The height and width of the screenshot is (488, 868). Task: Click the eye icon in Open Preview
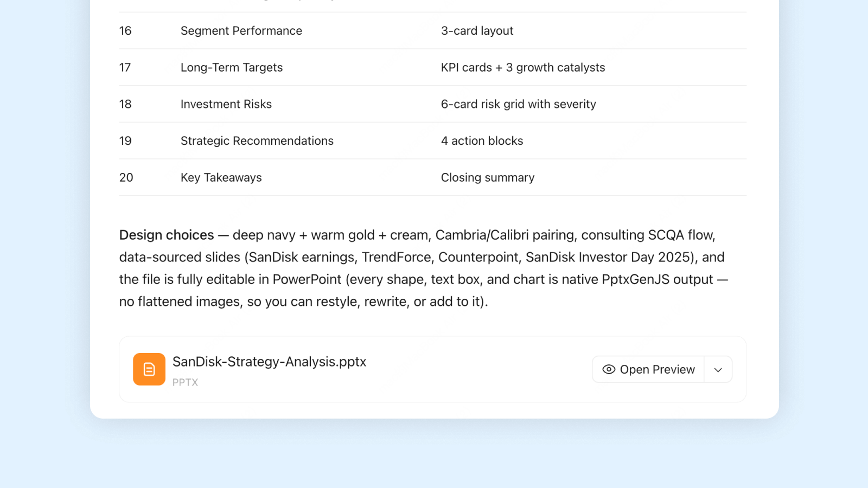(x=609, y=369)
